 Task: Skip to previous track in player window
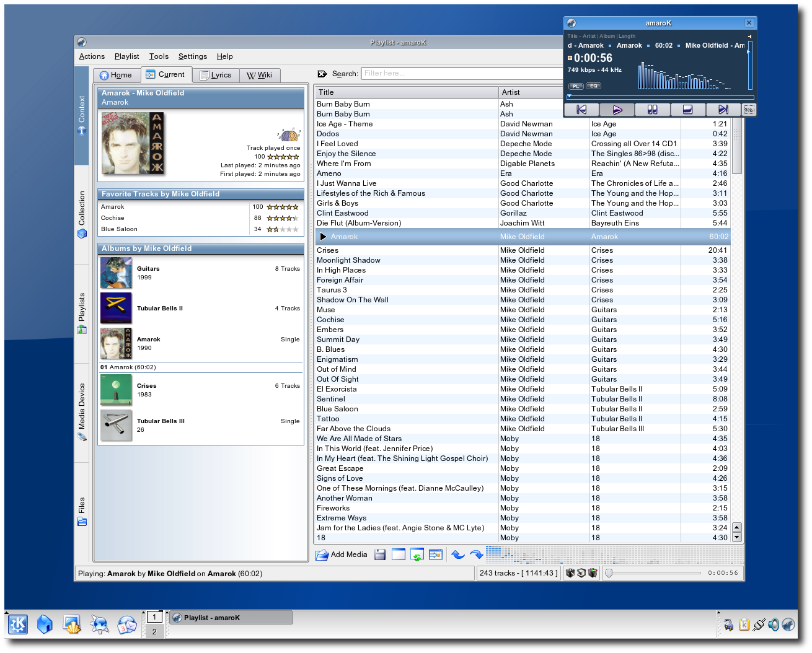click(581, 110)
